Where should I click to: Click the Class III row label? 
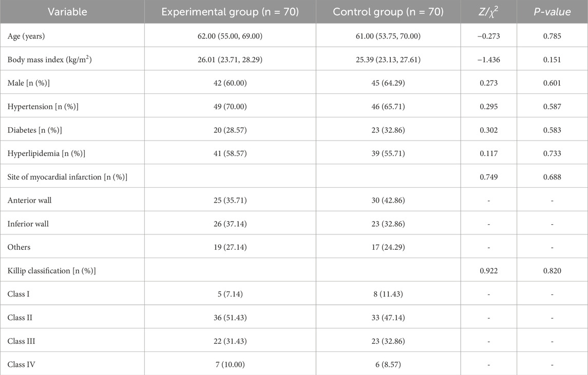click(22, 341)
